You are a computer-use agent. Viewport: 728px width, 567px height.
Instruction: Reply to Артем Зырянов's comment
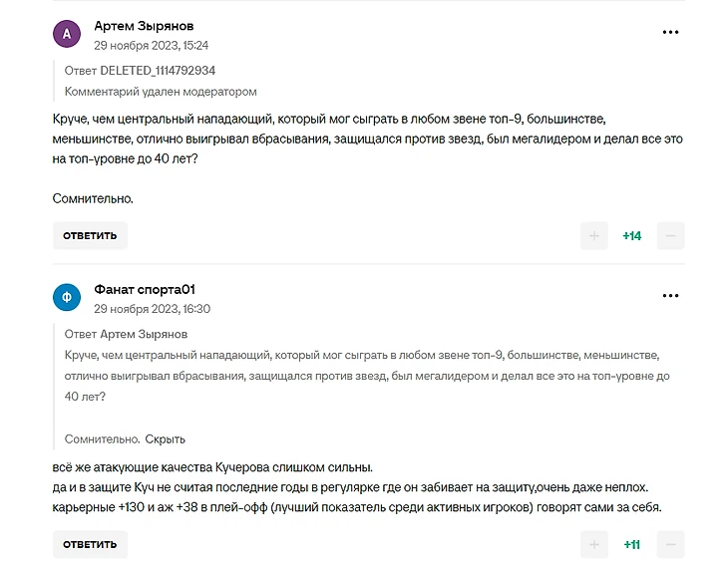[90, 236]
